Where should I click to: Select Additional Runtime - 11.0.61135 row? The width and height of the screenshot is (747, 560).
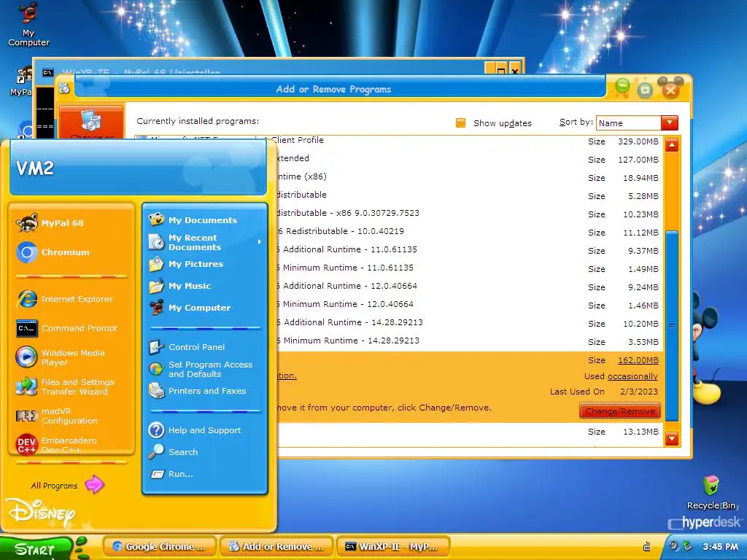(470, 249)
